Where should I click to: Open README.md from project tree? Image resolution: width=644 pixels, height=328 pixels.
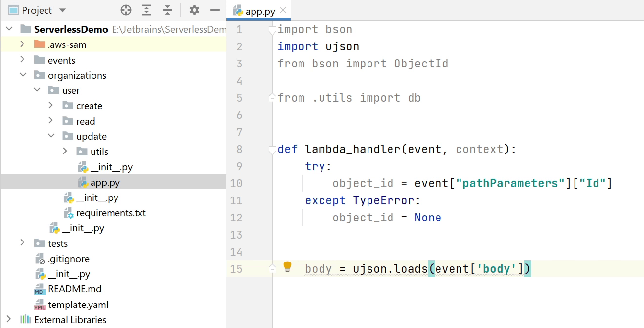(x=74, y=289)
